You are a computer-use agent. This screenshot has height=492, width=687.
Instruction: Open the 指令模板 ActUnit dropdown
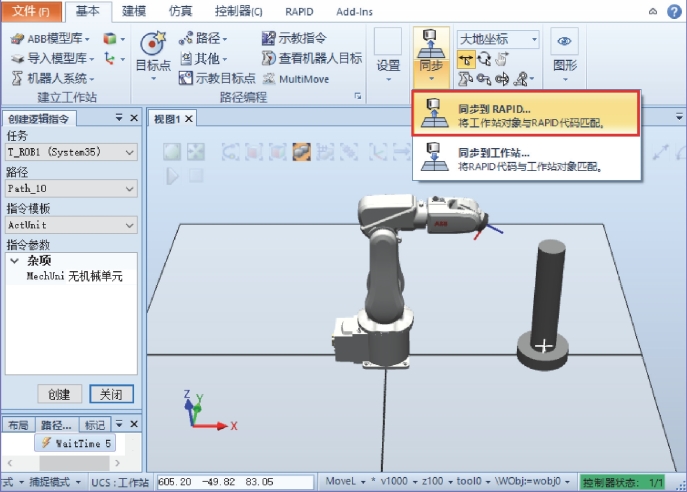[x=71, y=225]
